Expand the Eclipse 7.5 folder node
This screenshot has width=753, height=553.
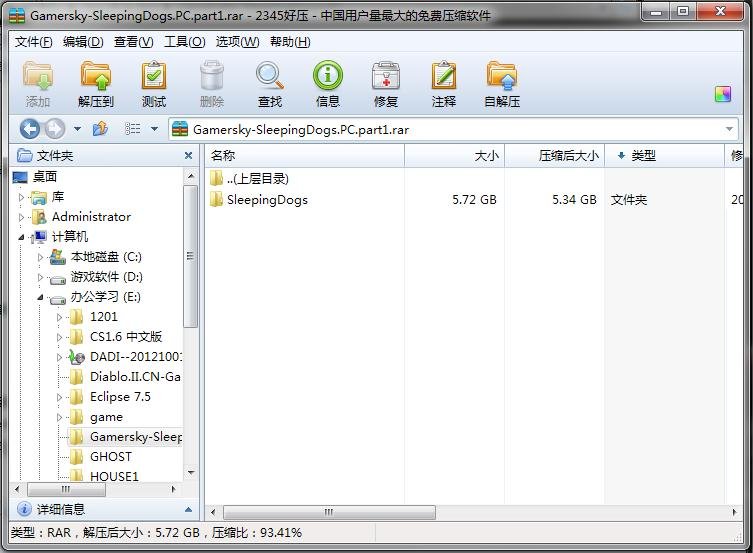coord(60,397)
